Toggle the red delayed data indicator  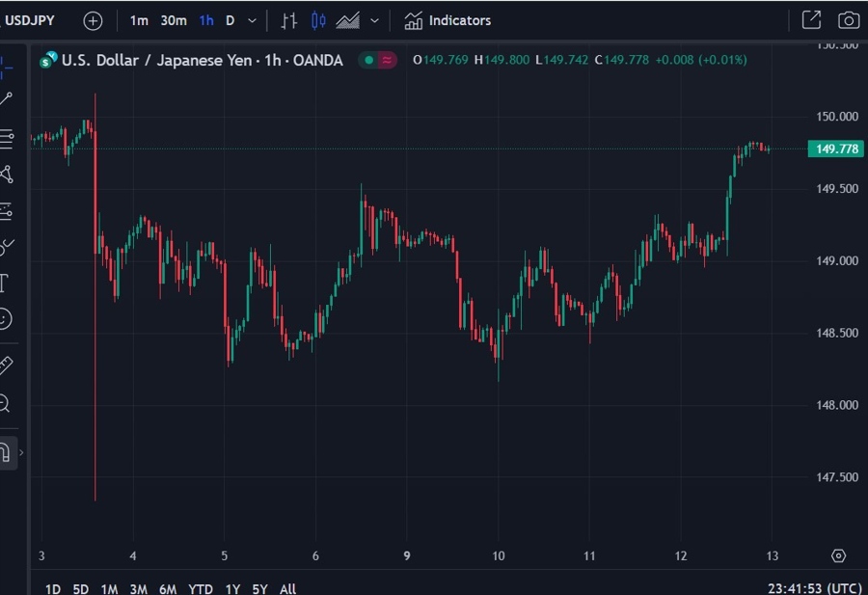(387, 60)
